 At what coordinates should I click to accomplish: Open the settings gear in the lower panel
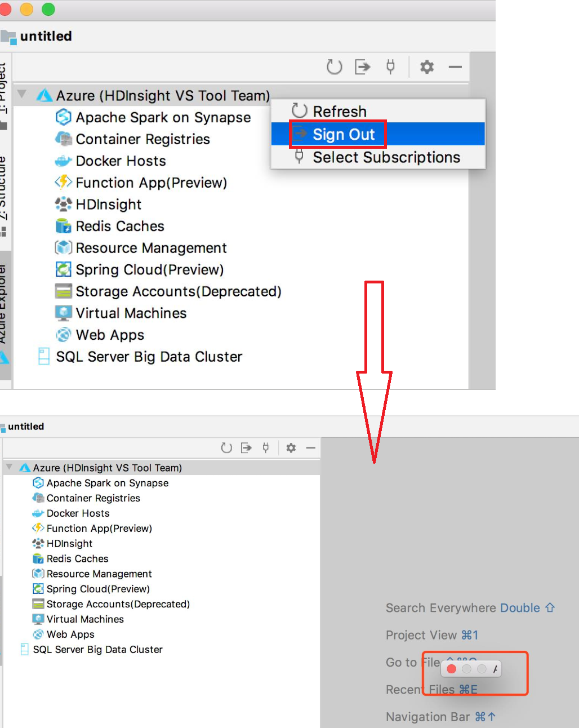(291, 448)
